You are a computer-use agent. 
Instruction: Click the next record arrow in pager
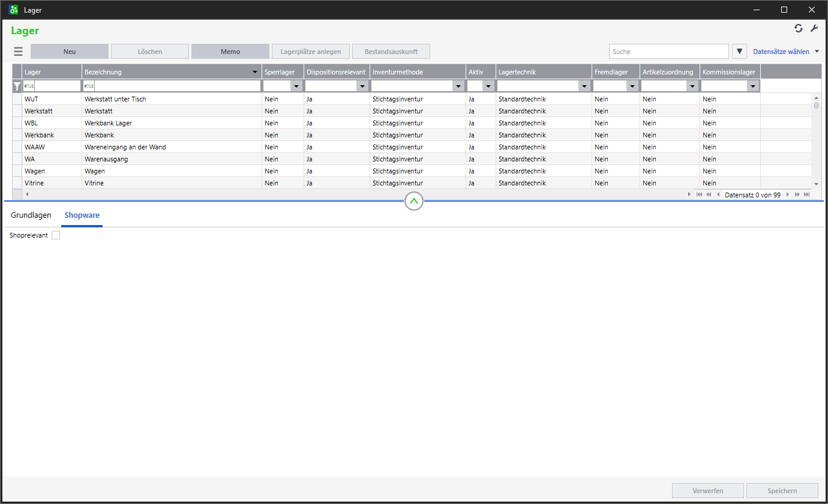tap(788, 195)
